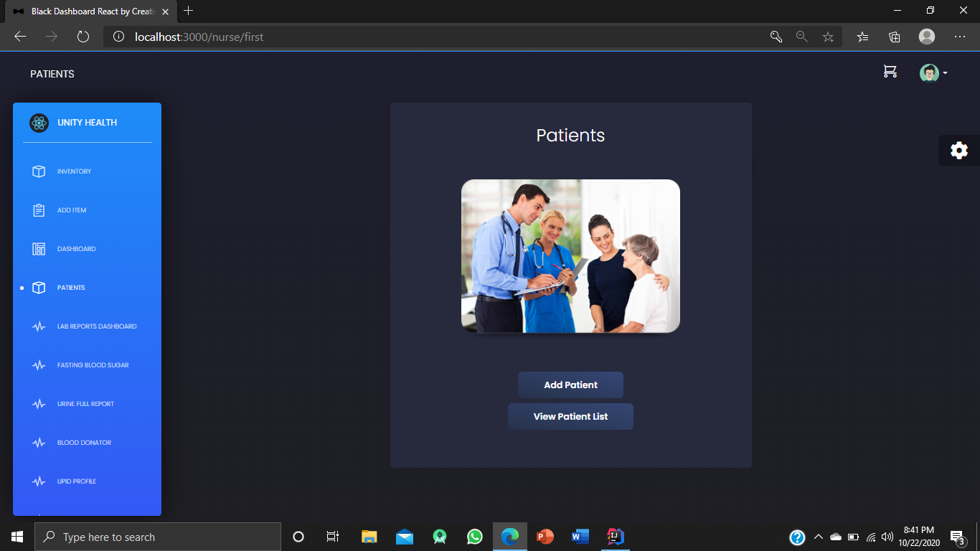
Task: Add page to favorites with star icon
Action: pyautogui.click(x=828, y=37)
